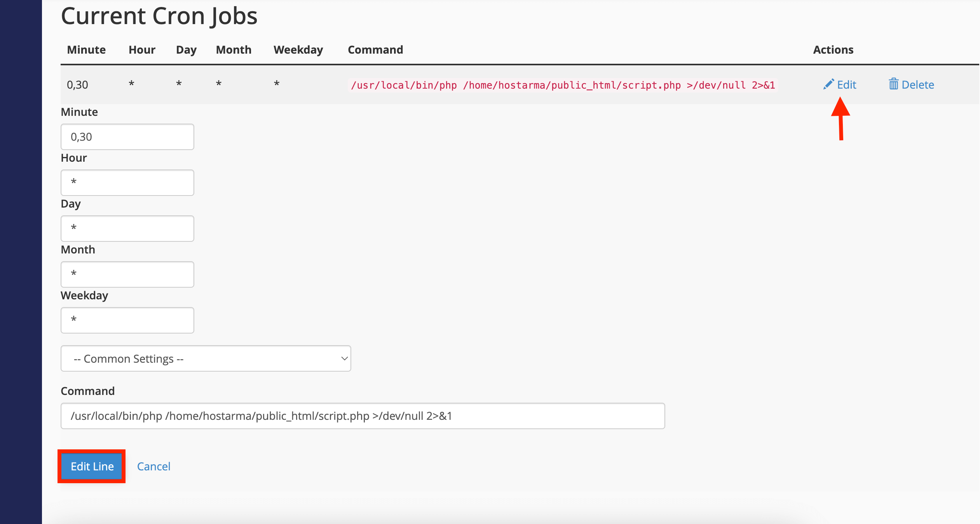Image resolution: width=980 pixels, height=524 pixels.
Task: Focus the Minute input containing 0,30
Action: click(x=127, y=137)
